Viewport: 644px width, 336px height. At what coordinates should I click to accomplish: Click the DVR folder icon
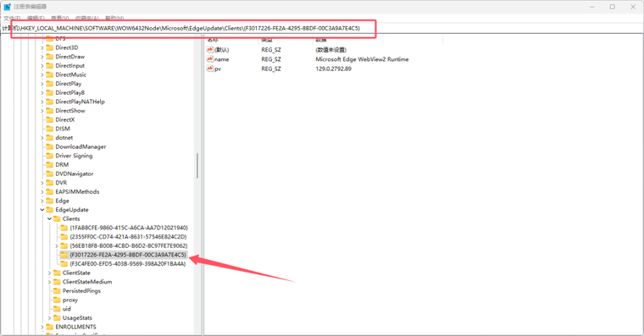(50, 183)
